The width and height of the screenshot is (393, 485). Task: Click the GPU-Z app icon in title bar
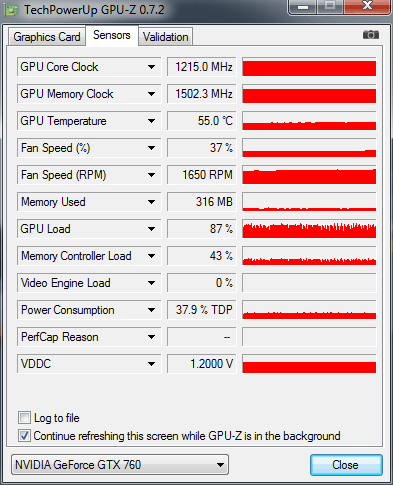[x=12, y=10]
